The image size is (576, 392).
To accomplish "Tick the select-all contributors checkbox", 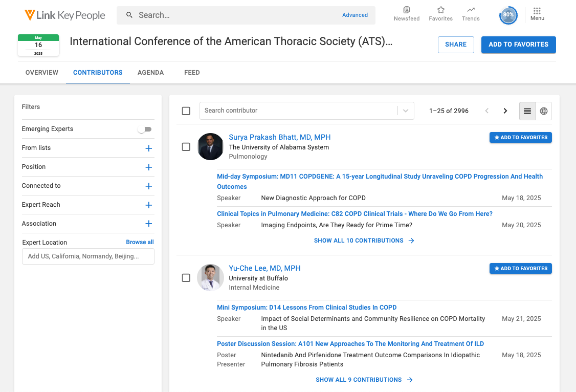I will [186, 111].
